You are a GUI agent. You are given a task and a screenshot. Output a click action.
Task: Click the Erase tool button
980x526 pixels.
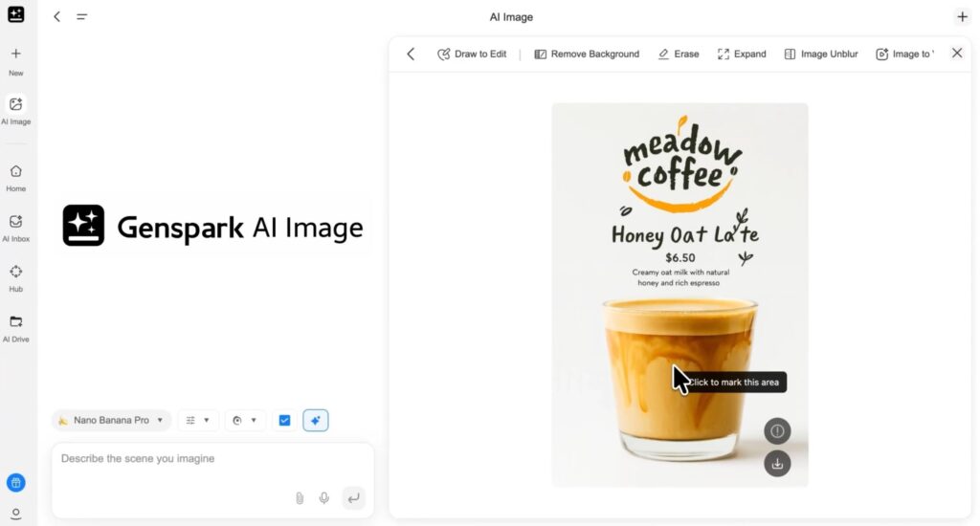click(679, 55)
